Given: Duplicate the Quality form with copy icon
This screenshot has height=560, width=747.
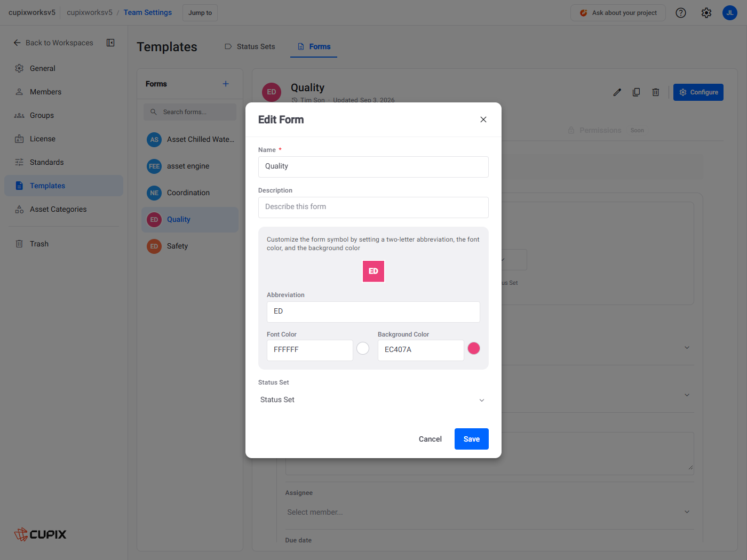Looking at the screenshot, I should pyautogui.click(x=637, y=92).
